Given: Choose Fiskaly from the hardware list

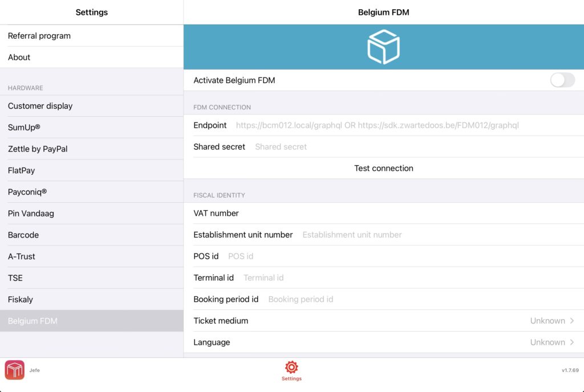Looking at the screenshot, I should coord(91,300).
